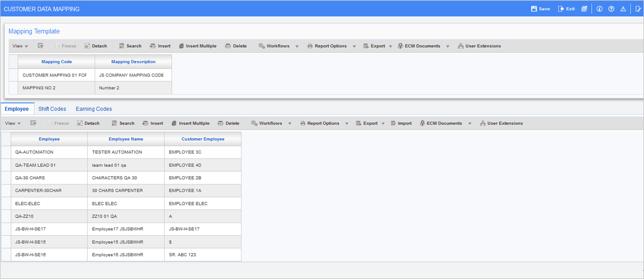Click Report Options in Employee toolbar
Image resolution: width=644 pixels, height=279 pixels.
(x=319, y=123)
